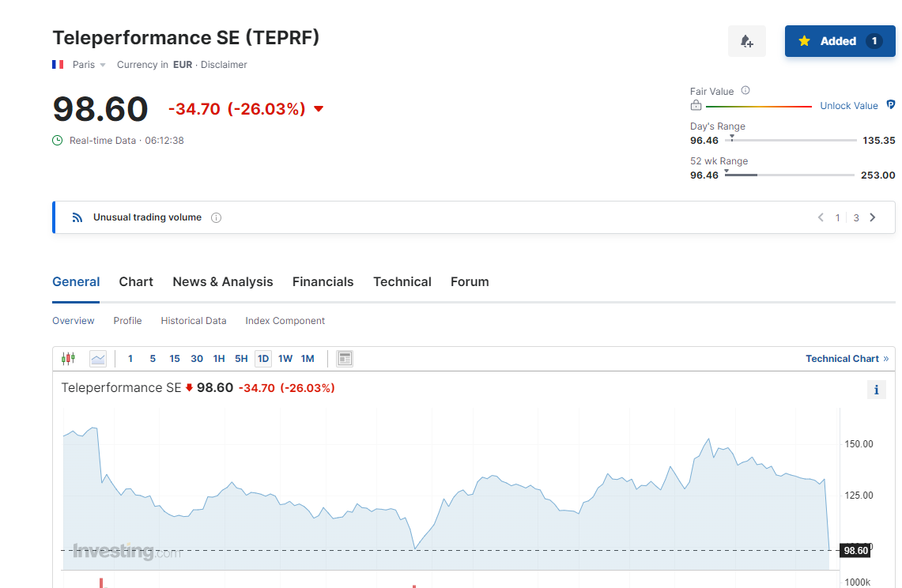The image size is (902, 588).
Task: Open the Technical Chart link
Action: [x=847, y=359]
